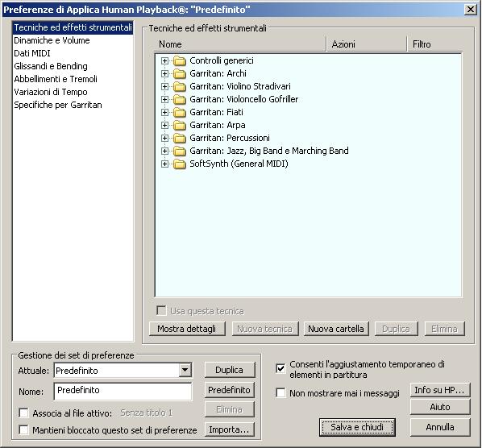
Task: Click Elimina button under the techniques list
Action: point(444,329)
